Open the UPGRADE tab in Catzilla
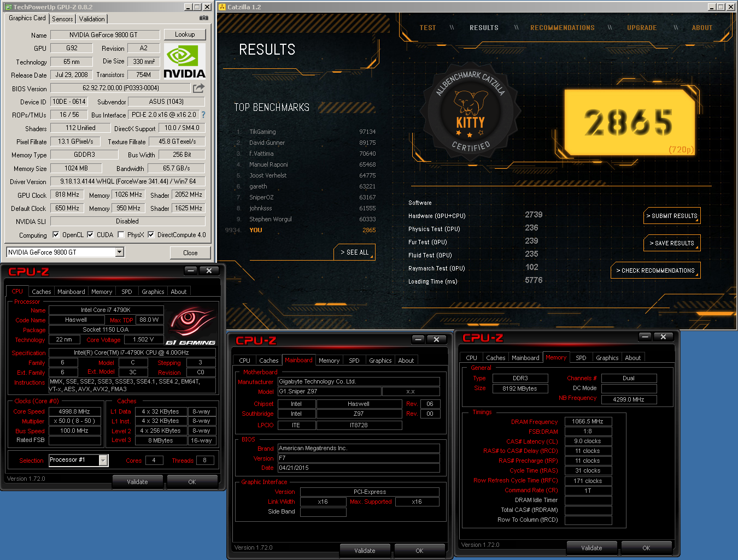 (x=642, y=28)
